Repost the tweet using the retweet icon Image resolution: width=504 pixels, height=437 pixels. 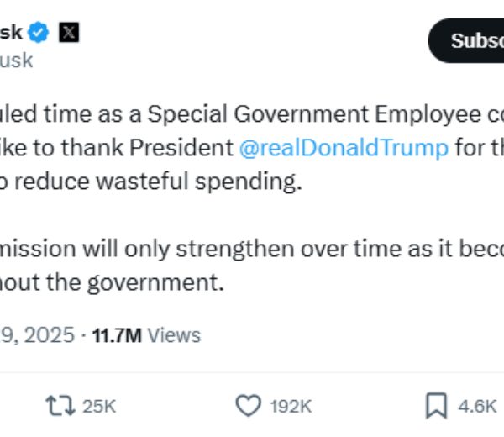60,406
